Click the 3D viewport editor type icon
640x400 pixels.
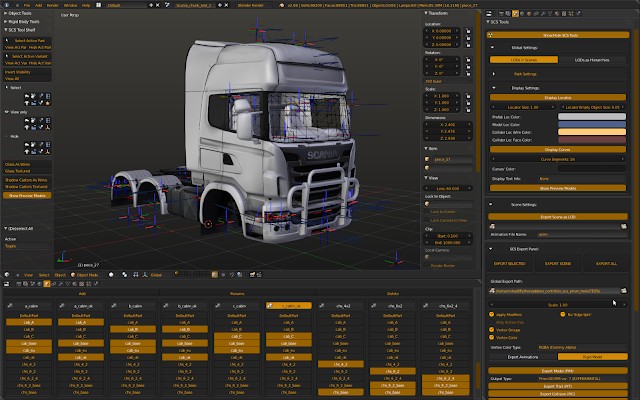(x=7, y=275)
